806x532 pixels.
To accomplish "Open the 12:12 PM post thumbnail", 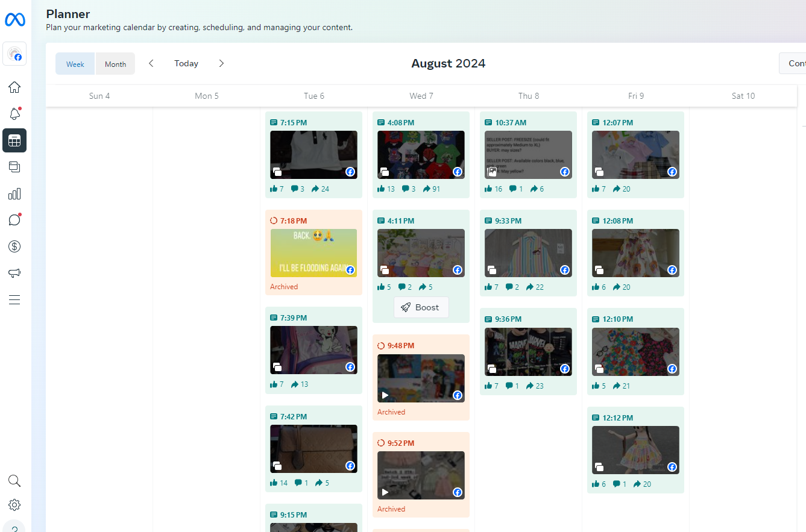I will click(x=635, y=450).
